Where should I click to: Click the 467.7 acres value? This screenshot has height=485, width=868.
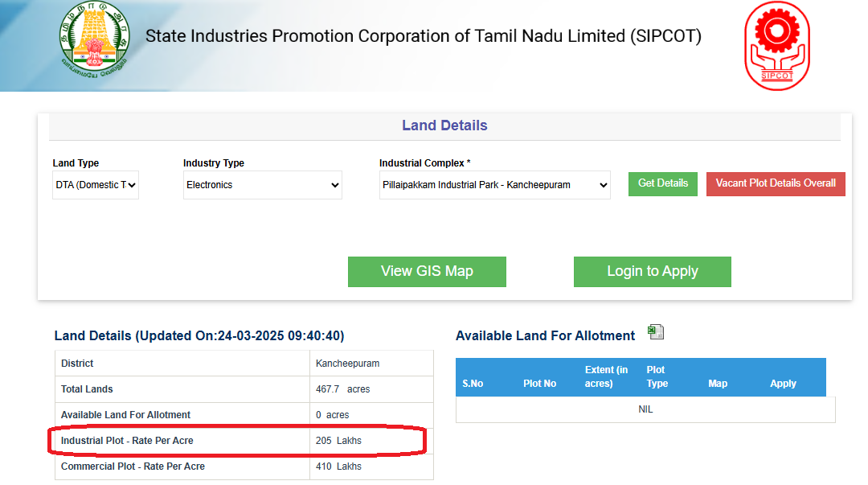[x=342, y=389]
